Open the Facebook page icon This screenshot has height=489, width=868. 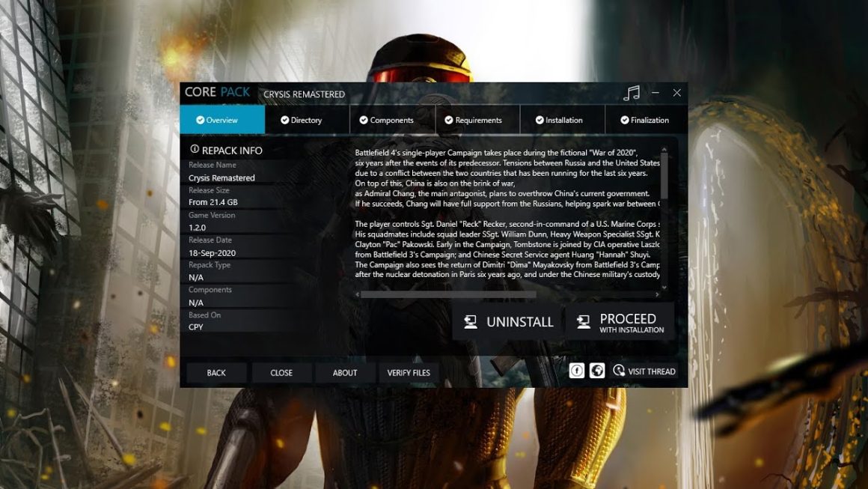[x=576, y=371]
